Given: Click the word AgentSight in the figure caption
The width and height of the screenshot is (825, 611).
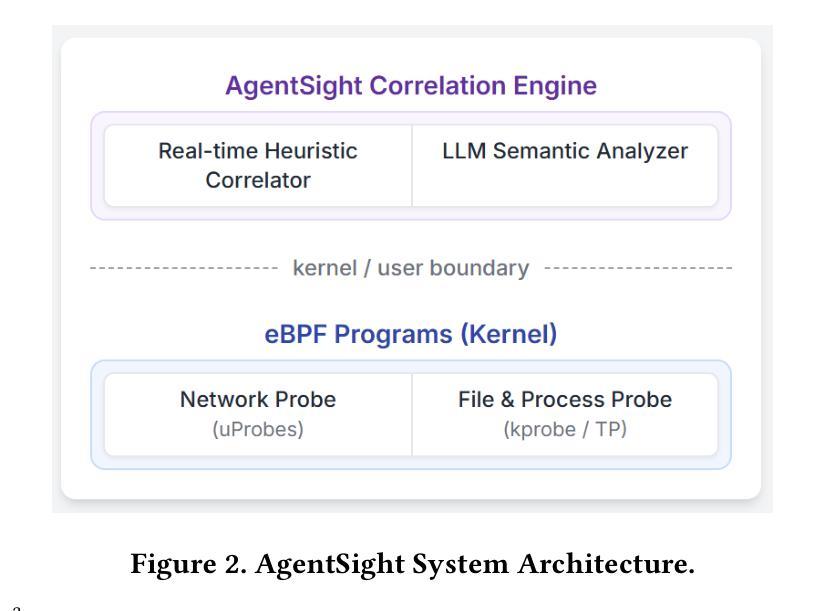Looking at the screenshot, I should 330,565.
